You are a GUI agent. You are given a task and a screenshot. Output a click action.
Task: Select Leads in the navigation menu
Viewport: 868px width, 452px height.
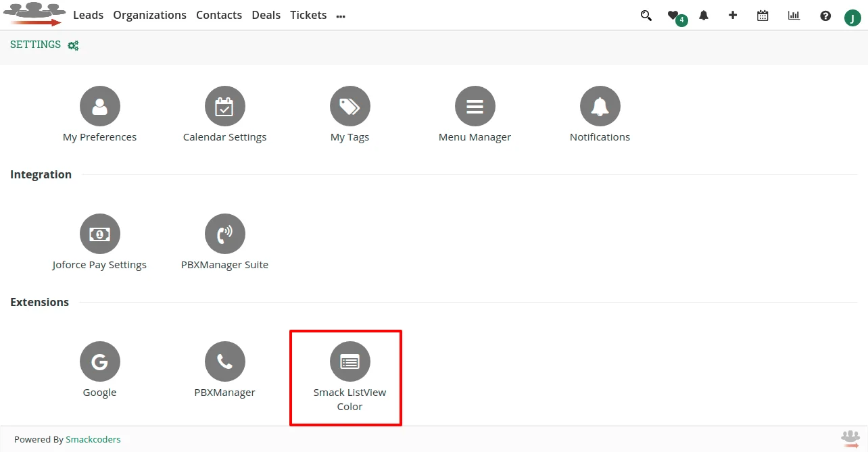(x=88, y=15)
